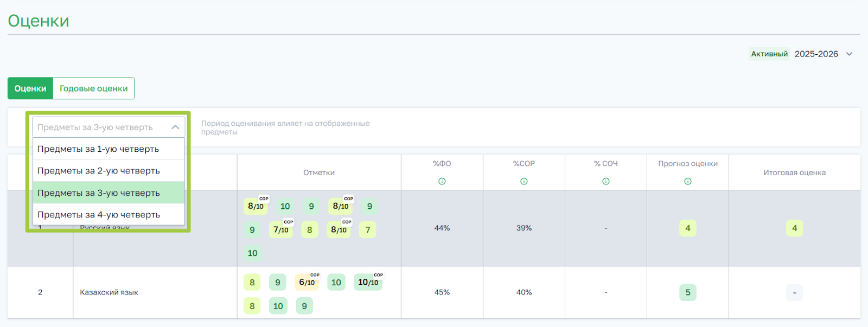This screenshot has width=868, height=327.
Task: Click the 6/10 СОР mark for Казахский язык
Action: click(307, 283)
